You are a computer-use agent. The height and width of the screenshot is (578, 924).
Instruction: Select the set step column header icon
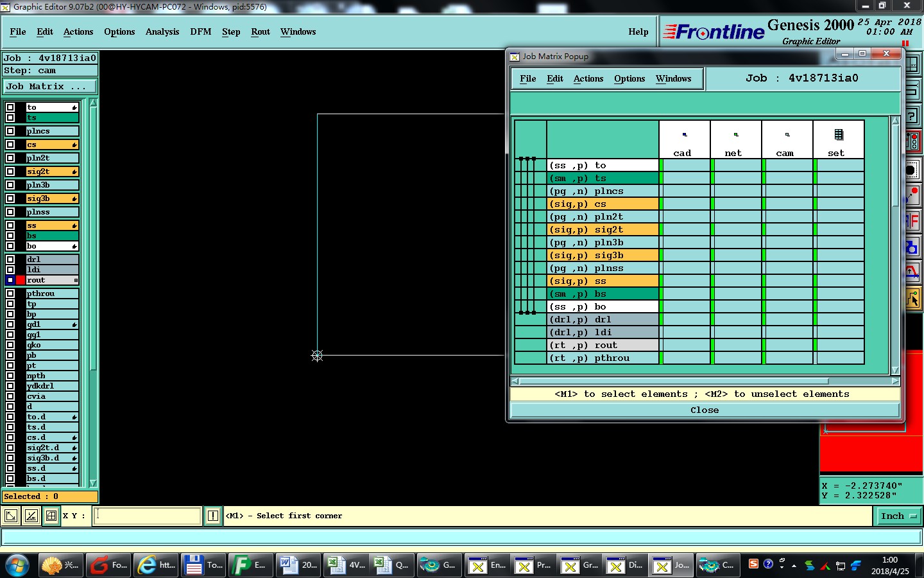(x=838, y=135)
